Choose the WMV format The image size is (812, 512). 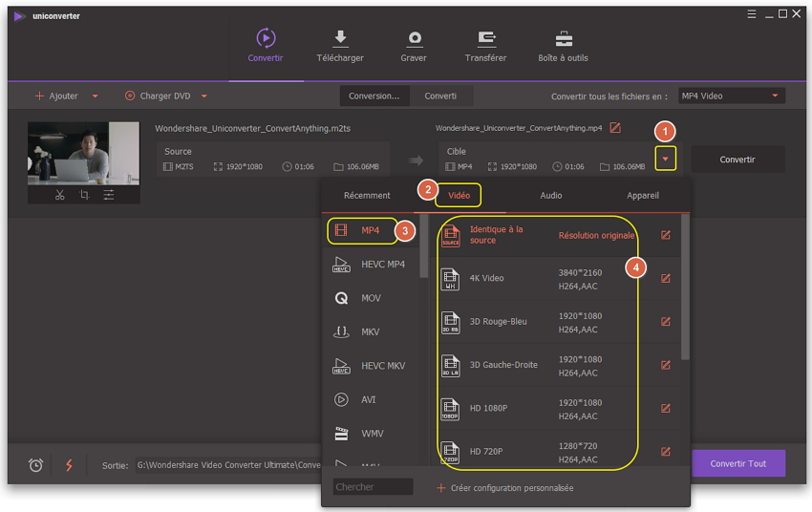(371, 434)
